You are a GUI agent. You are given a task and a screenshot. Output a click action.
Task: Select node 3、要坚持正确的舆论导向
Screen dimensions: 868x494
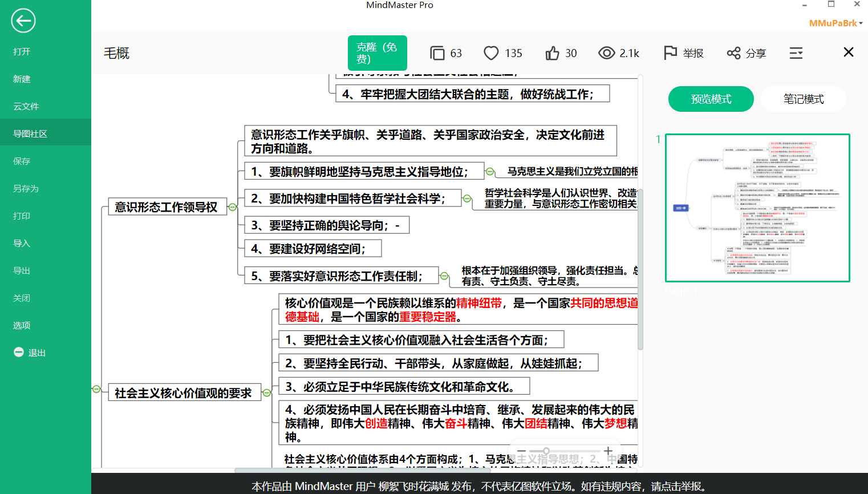coord(327,225)
